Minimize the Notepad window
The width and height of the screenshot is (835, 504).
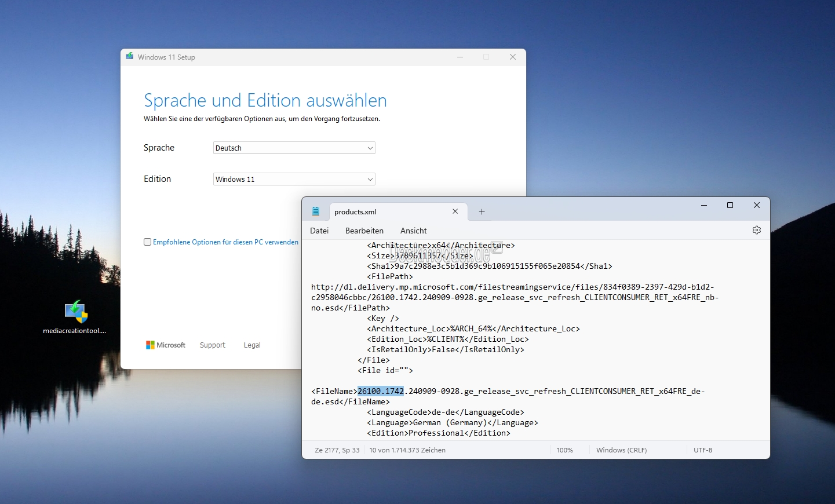(x=704, y=205)
